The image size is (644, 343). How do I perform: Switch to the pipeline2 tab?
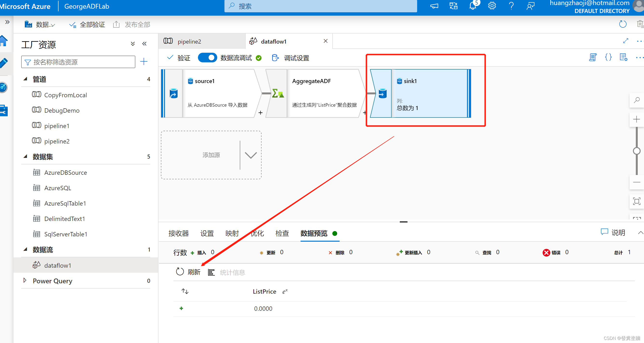click(x=189, y=41)
